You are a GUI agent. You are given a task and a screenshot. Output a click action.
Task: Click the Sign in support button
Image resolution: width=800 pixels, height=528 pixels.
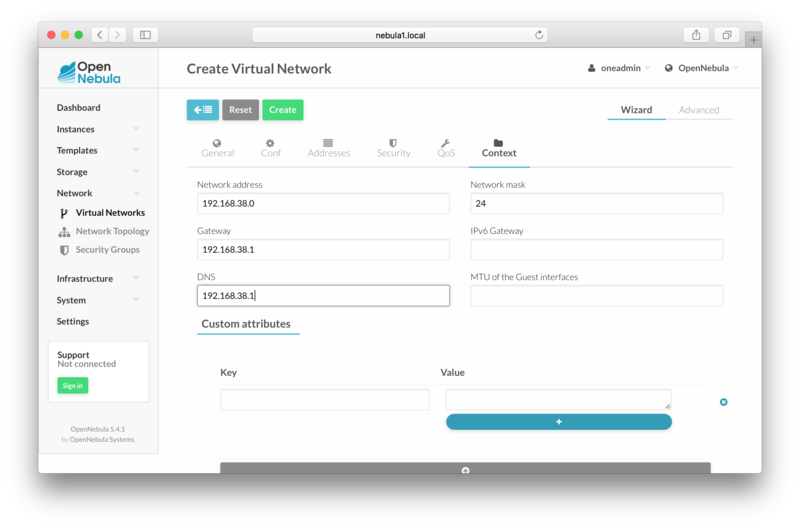72,385
